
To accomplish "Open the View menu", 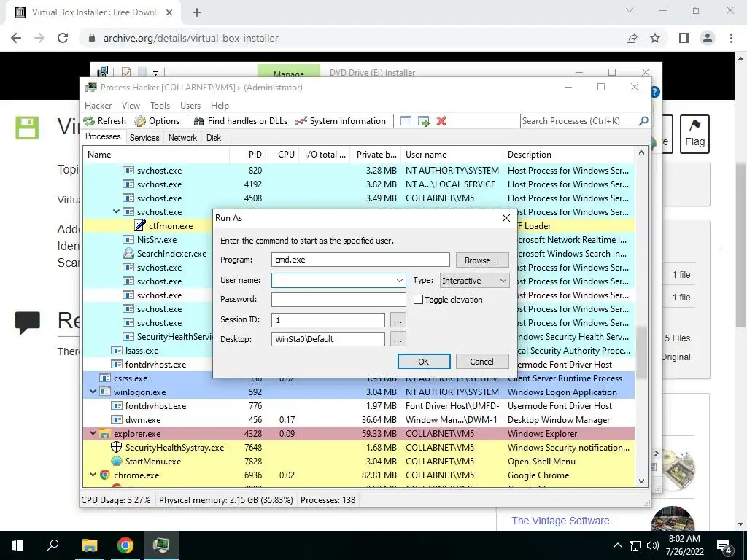I will [x=131, y=106].
